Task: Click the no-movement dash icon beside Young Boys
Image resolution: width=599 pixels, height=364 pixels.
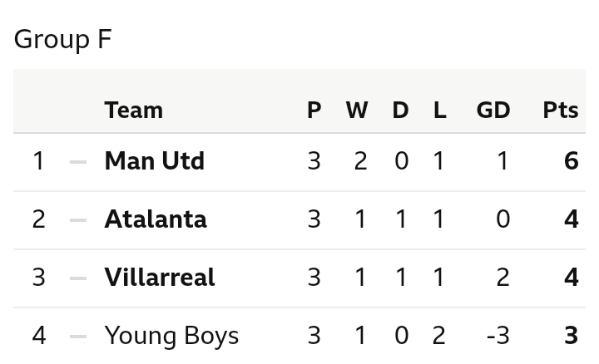Action: tap(78, 337)
